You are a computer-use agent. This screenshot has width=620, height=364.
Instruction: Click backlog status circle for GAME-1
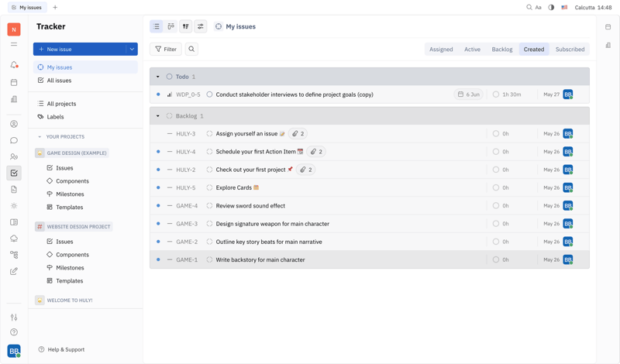tap(209, 259)
